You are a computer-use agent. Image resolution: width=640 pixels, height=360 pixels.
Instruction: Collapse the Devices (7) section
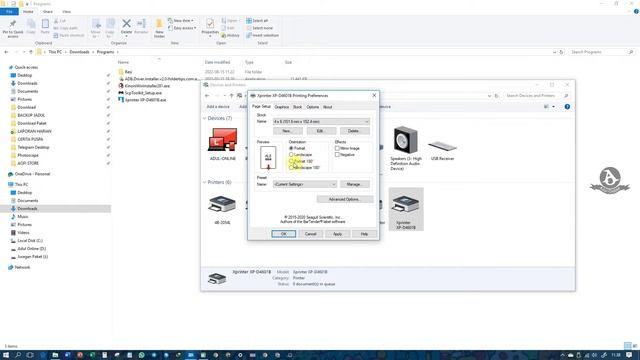click(205, 118)
